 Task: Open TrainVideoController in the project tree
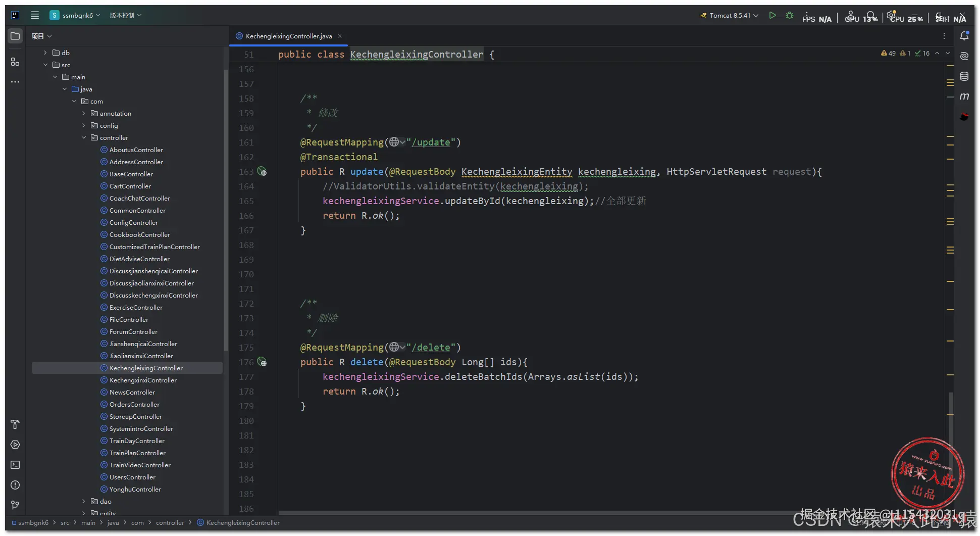tap(135, 465)
